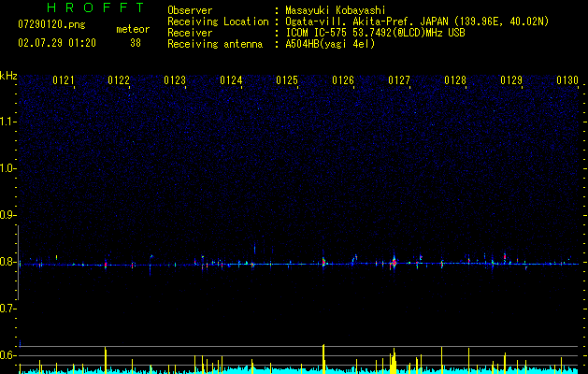
Task: Click the Observer label
Action: click(190, 10)
